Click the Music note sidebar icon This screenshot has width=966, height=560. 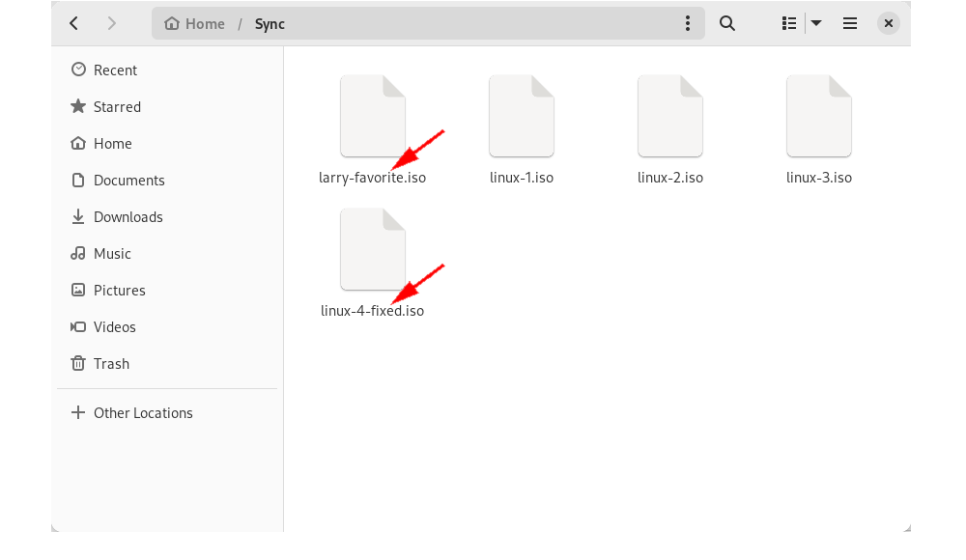point(78,254)
